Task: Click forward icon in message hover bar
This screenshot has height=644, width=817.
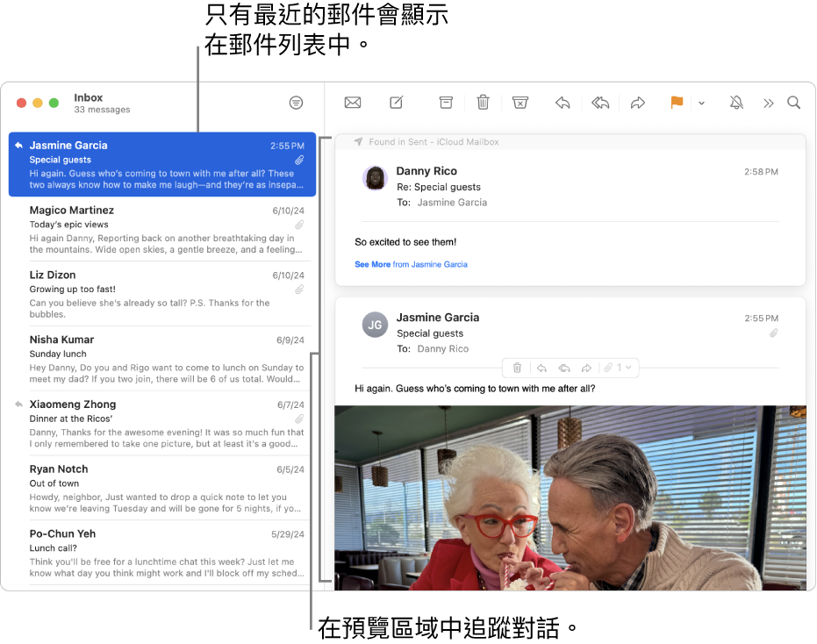Action: coord(587,369)
